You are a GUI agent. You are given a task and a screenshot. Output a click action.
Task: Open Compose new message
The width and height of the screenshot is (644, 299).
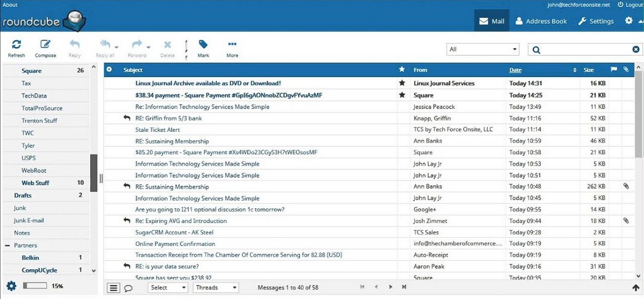(x=45, y=44)
